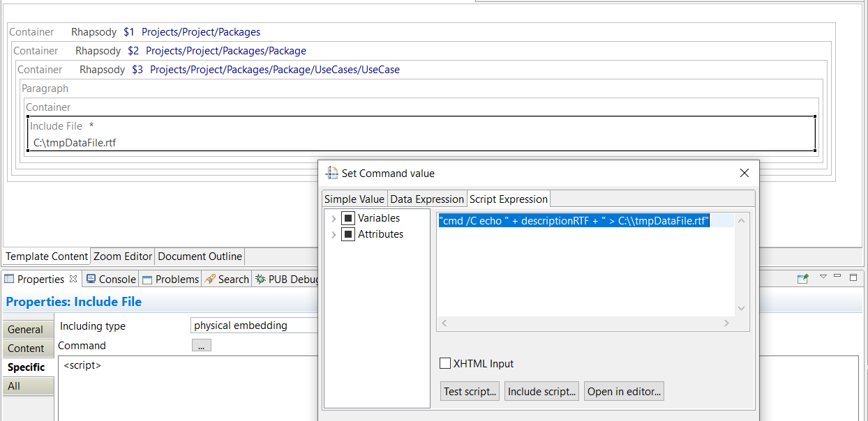Select the Script Expression tab
Viewport: 868px width, 421px height.
pyautogui.click(x=509, y=199)
